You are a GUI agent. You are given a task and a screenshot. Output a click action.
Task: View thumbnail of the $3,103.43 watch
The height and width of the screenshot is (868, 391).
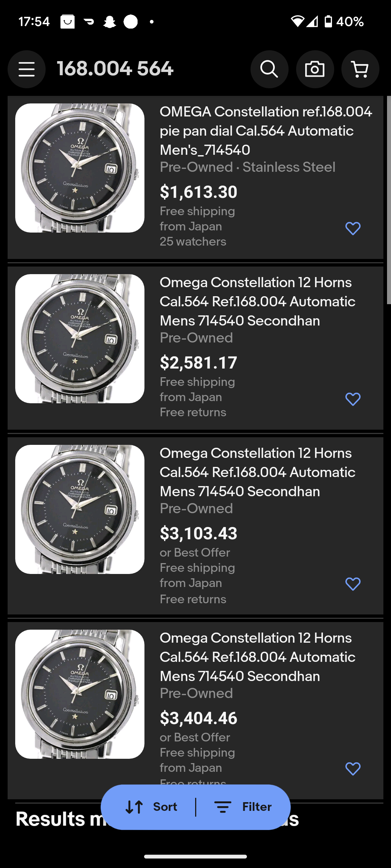pyautogui.click(x=80, y=509)
